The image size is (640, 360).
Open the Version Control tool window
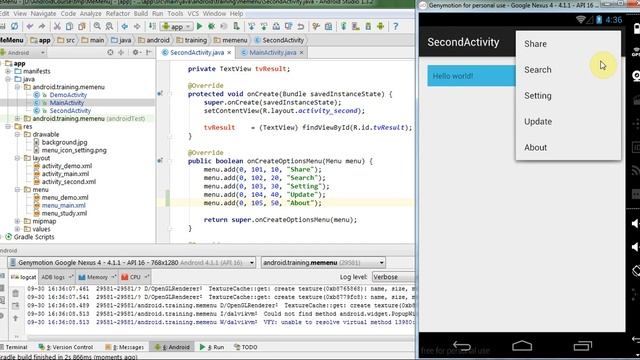66,347
